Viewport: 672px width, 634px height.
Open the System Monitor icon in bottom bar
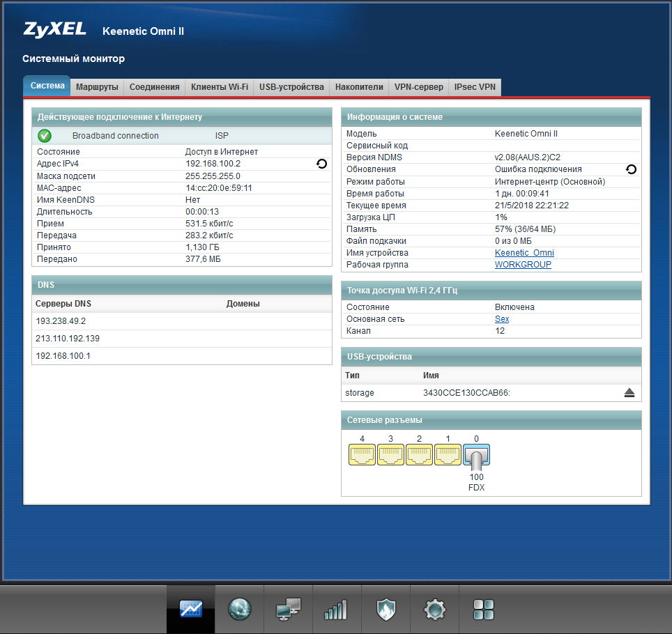pos(191,609)
